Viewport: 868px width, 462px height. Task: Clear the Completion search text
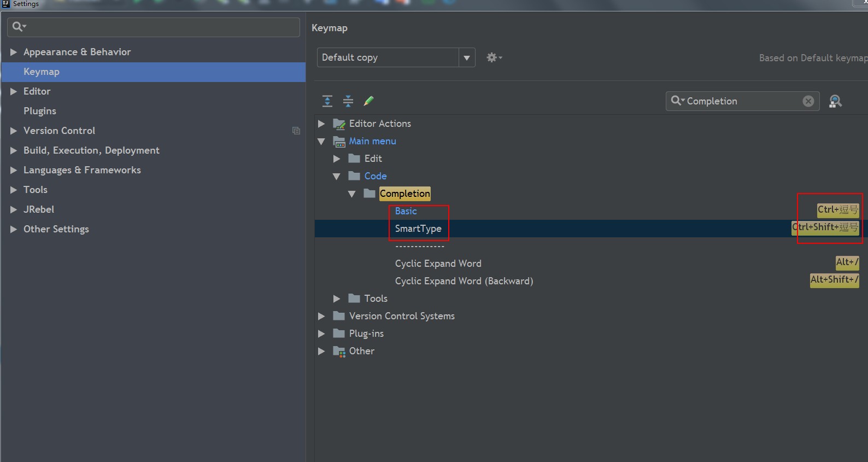808,101
